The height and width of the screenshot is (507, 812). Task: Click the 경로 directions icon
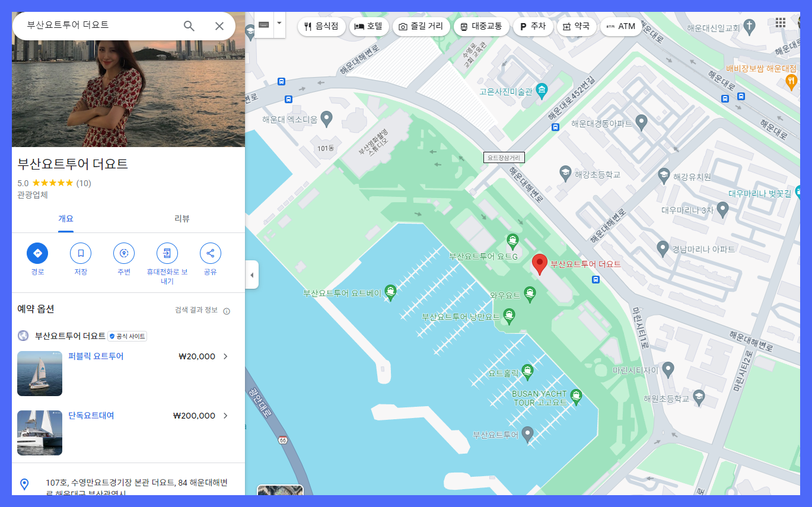37,253
